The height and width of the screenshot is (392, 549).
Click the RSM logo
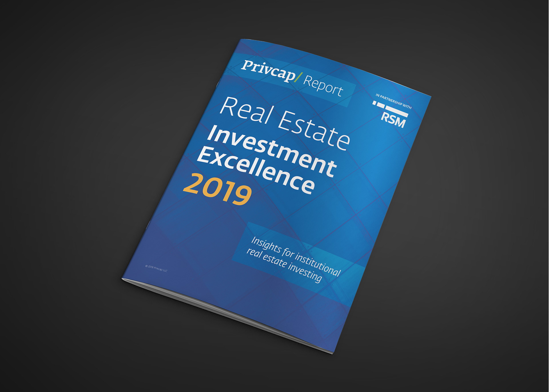(x=391, y=114)
